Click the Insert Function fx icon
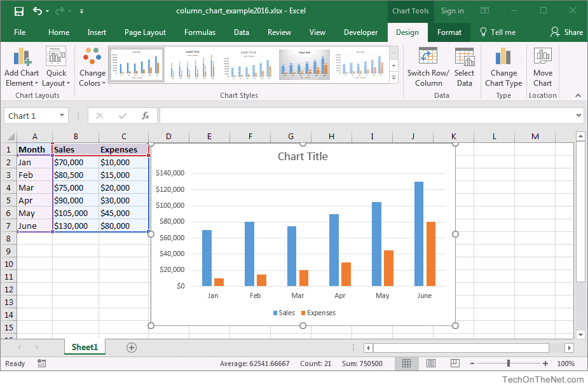The image size is (588, 387). pos(146,116)
